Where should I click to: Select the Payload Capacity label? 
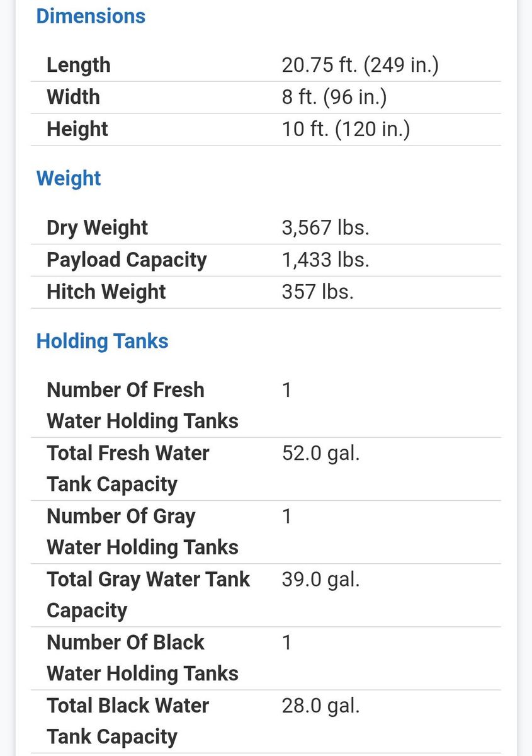click(x=127, y=260)
